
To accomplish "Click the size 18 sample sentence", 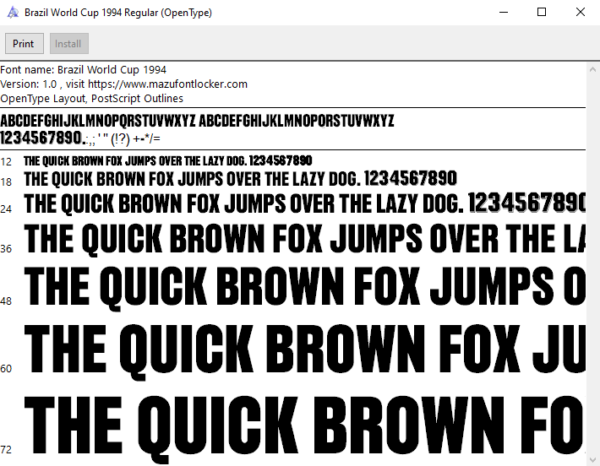I will tap(240, 179).
